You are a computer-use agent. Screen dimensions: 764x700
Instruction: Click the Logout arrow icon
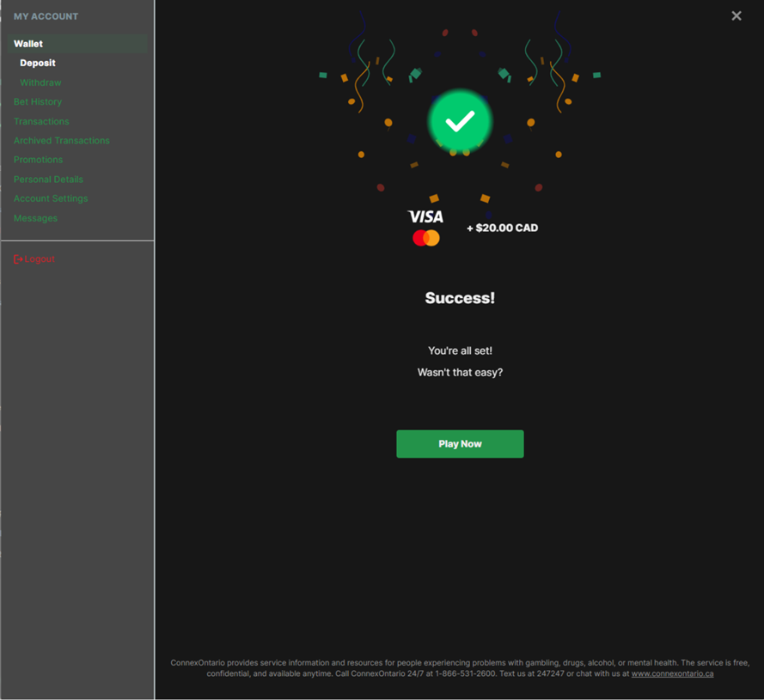[18, 259]
